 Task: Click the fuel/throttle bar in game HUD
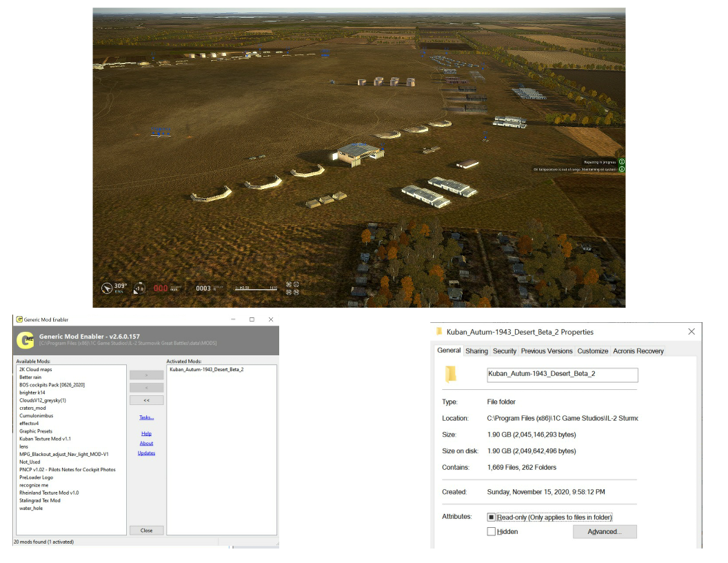pyautogui.click(x=256, y=288)
